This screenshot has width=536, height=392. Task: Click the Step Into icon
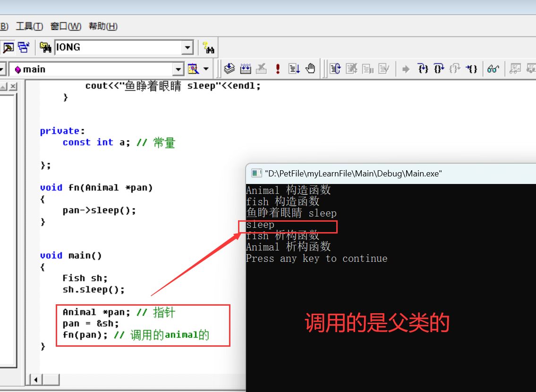[x=423, y=69]
